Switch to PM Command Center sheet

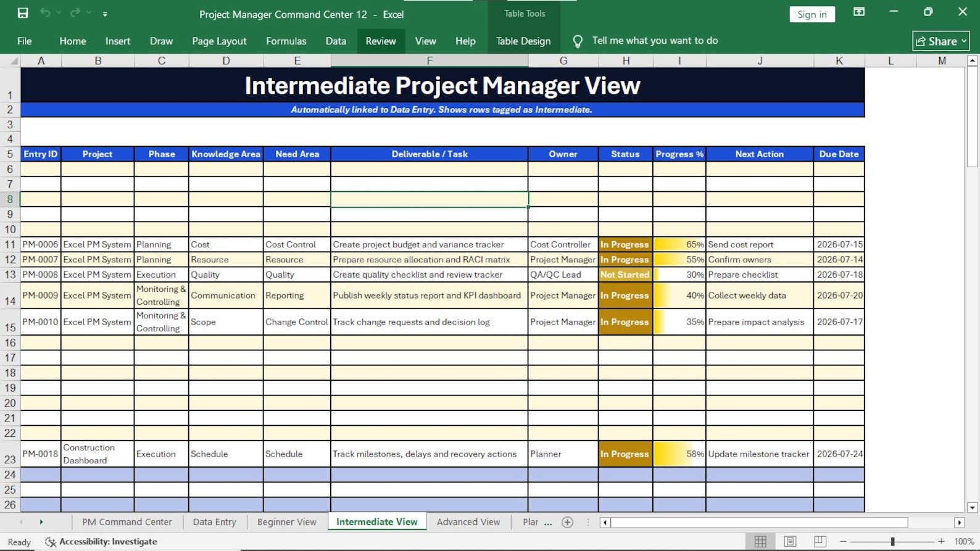pos(127,522)
